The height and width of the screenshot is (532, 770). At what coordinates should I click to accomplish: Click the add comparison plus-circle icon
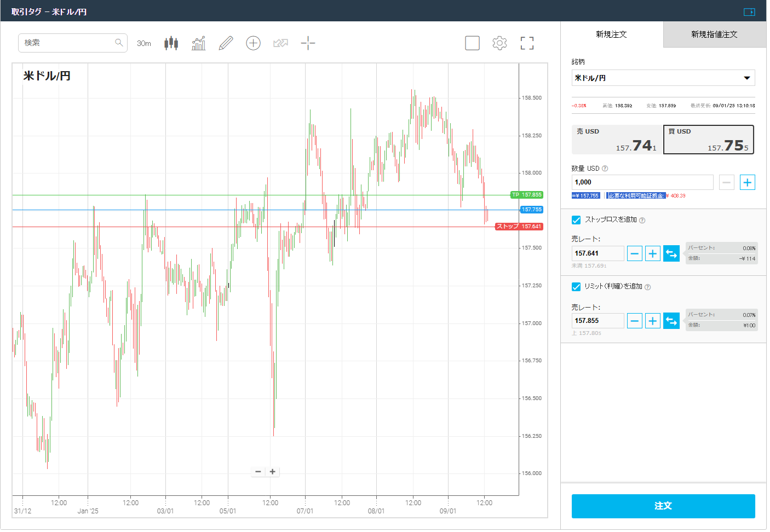click(x=253, y=43)
